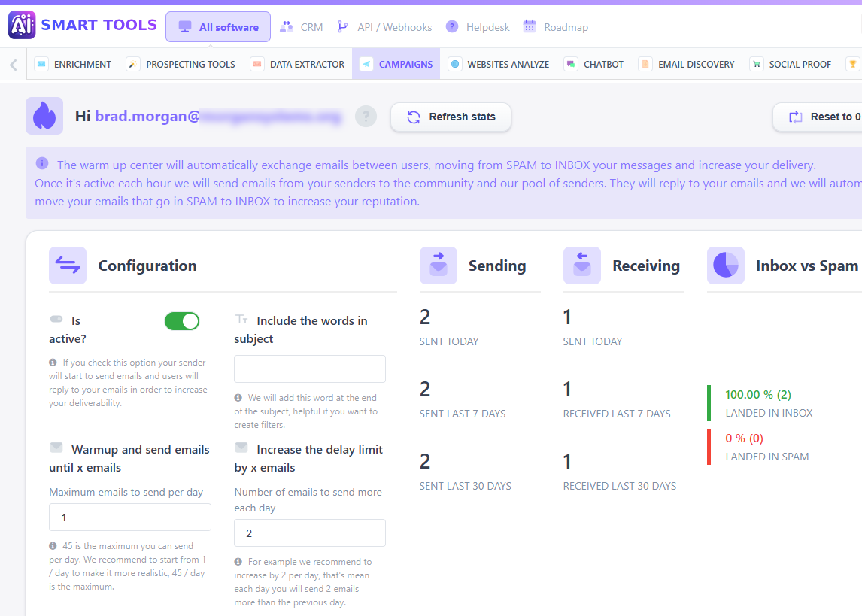This screenshot has width=862, height=616.
Task: Click the Include the words in subject field
Action: [x=310, y=369]
